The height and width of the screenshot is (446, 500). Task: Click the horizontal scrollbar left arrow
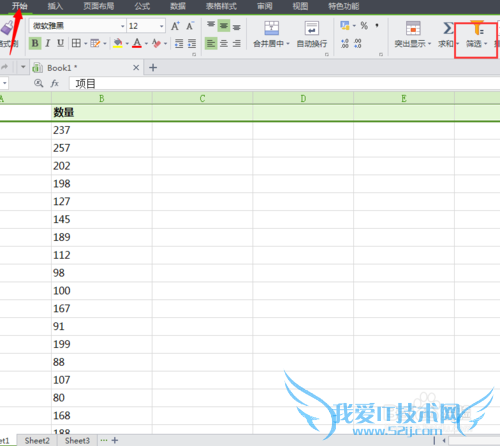point(444,441)
